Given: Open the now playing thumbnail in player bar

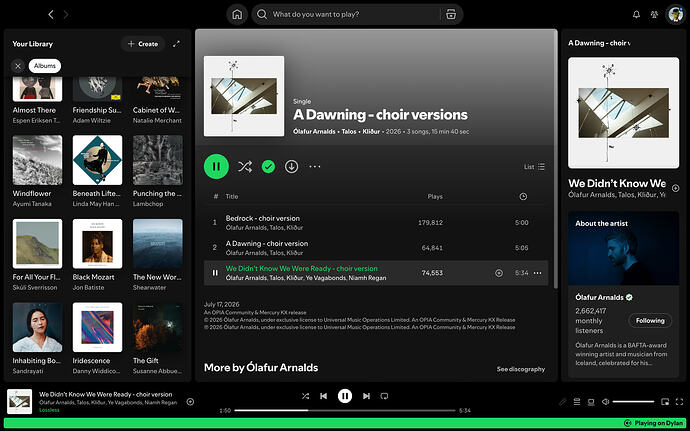Looking at the screenshot, I should (19, 402).
